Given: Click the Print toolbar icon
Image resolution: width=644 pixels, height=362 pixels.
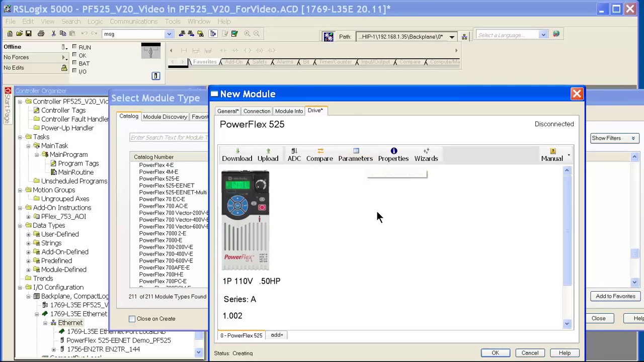Looking at the screenshot, I should coord(41,34).
